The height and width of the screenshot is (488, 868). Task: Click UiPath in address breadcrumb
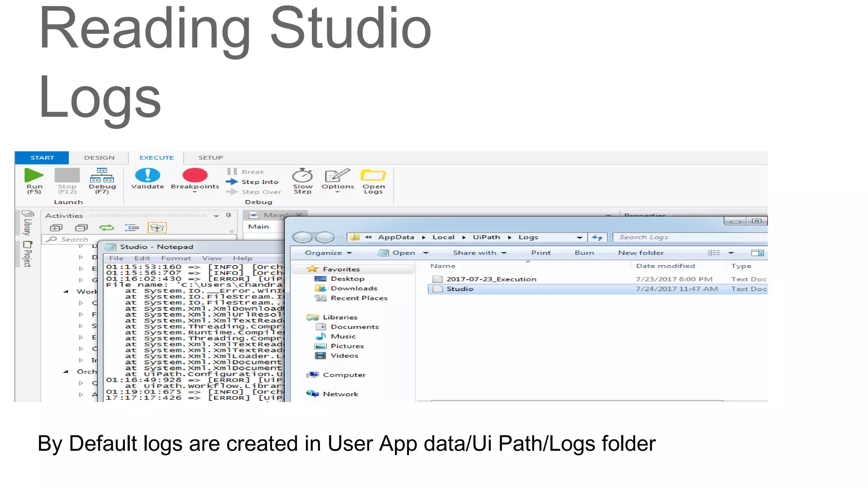tap(486, 237)
